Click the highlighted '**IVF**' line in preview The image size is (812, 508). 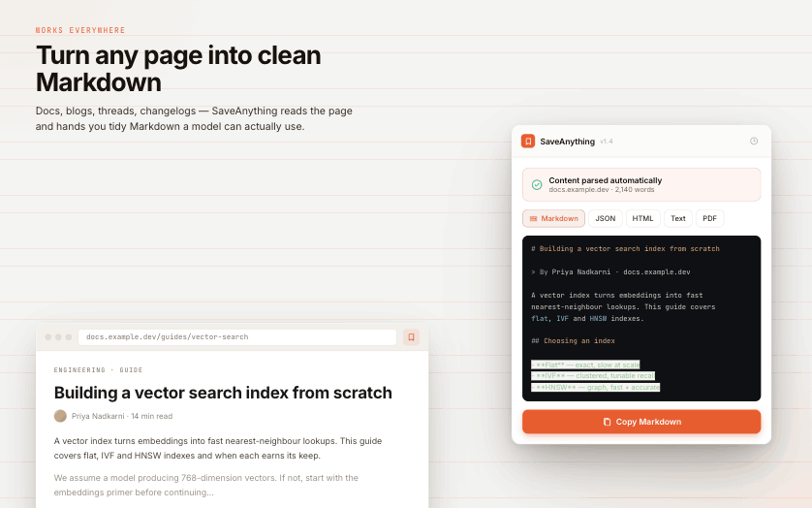593,376
